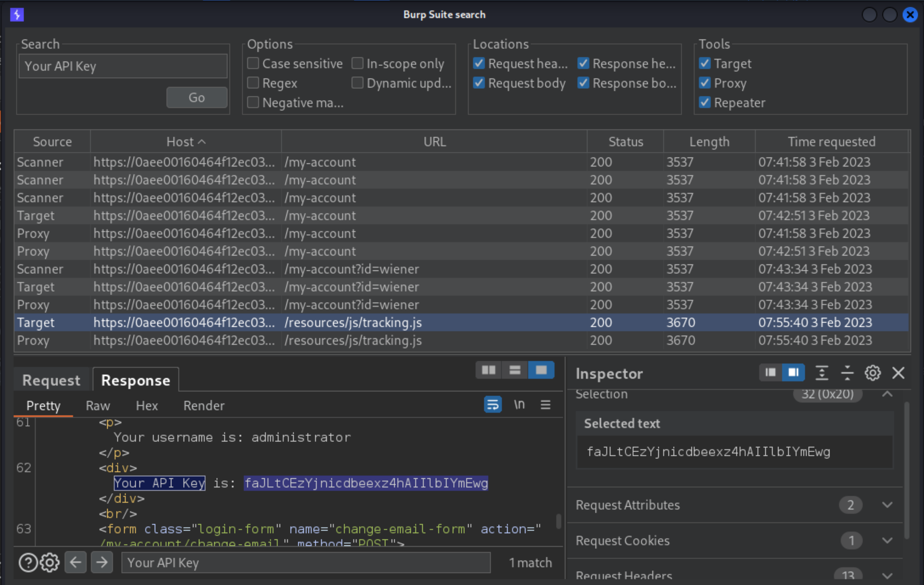Select highlighted Target row for tracking.js
Screen dimensions: 924x585
[462, 323]
